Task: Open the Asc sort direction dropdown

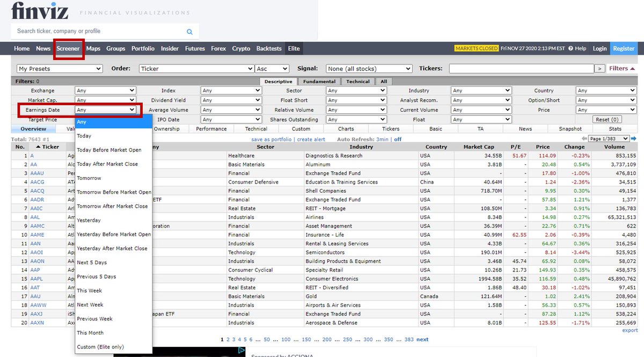Action: [272, 69]
